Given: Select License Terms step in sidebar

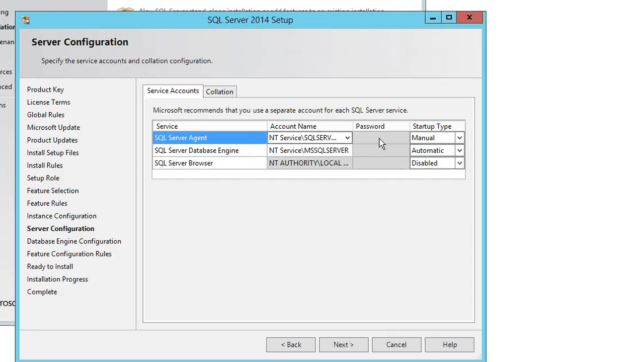Looking at the screenshot, I should 48,102.
